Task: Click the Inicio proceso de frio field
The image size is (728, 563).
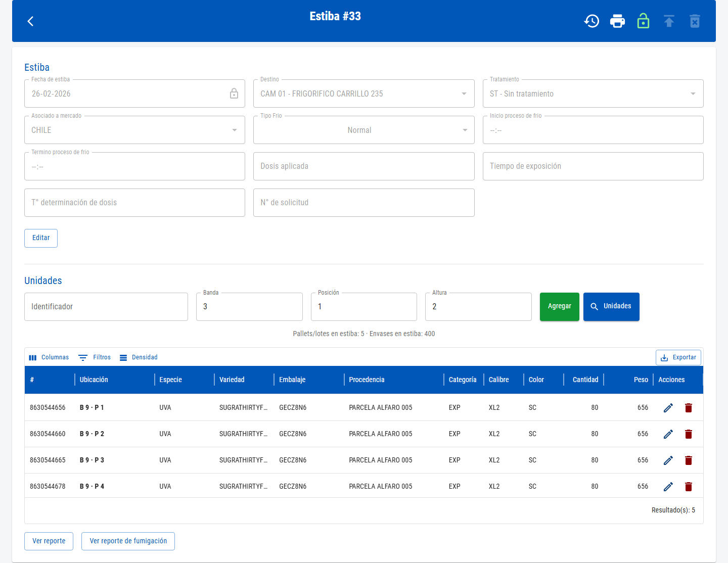Action: (x=593, y=130)
